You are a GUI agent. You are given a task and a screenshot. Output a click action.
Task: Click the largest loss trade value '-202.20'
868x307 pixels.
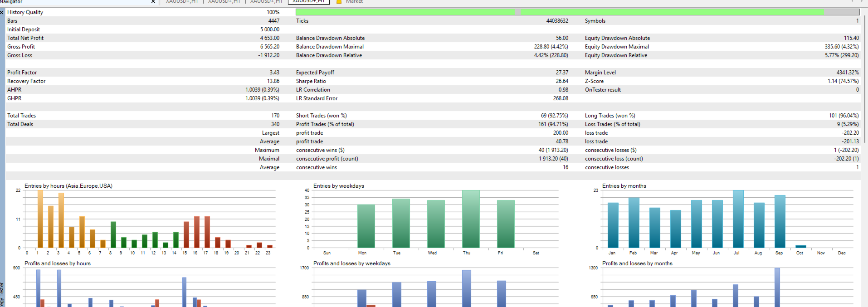click(850, 133)
